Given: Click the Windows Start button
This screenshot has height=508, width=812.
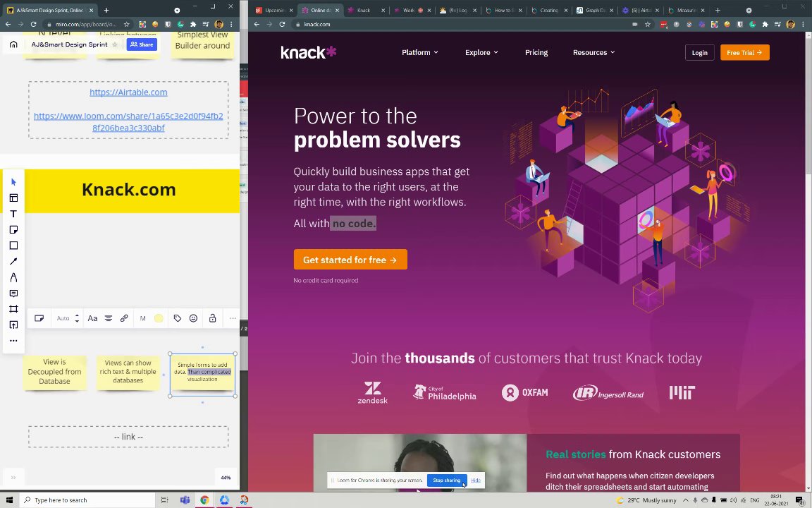Looking at the screenshot, I should coord(8,500).
